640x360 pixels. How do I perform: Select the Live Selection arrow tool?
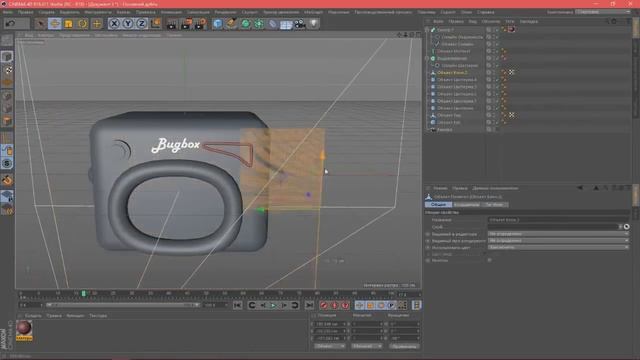[41, 23]
